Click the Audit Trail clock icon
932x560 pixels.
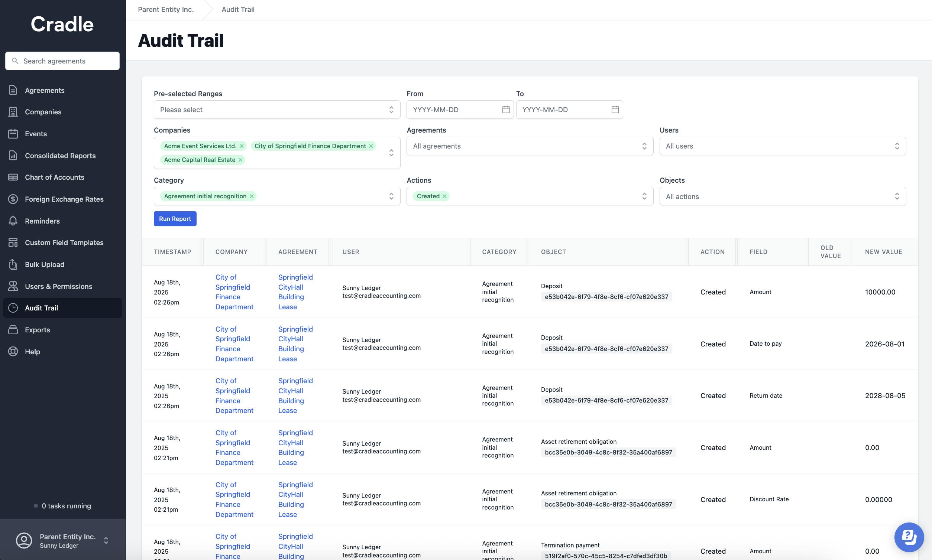click(13, 308)
